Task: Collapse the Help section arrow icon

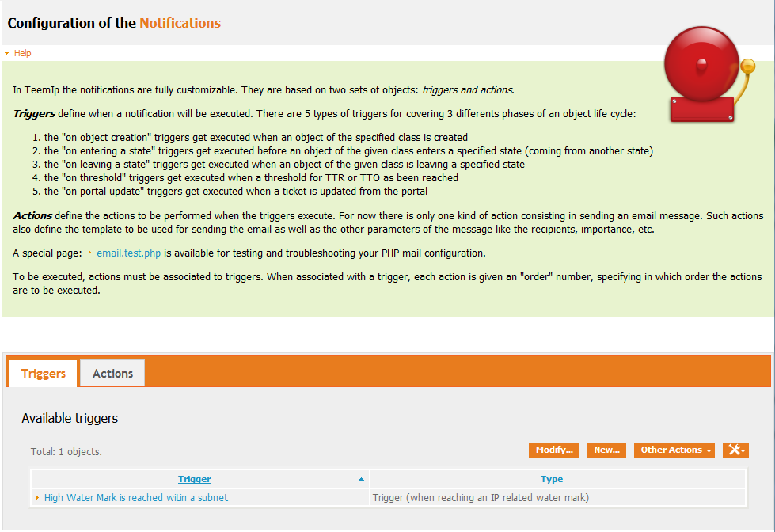Action: click(x=7, y=53)
